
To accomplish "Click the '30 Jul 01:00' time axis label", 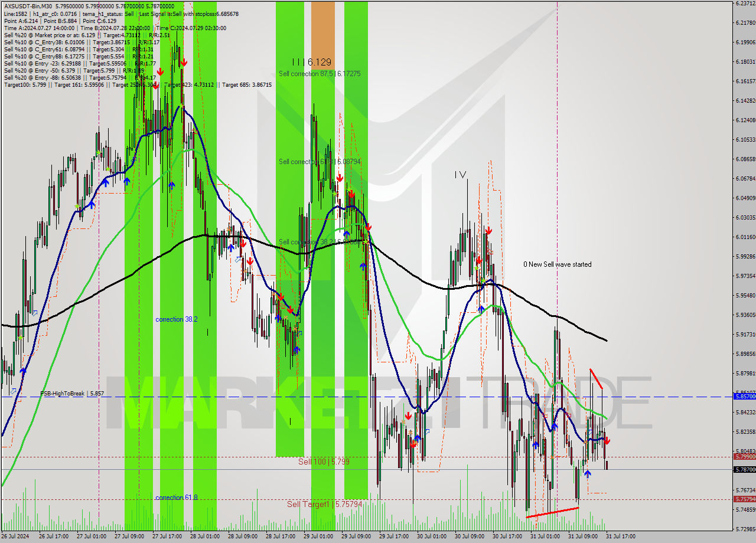I will [431, 537].
